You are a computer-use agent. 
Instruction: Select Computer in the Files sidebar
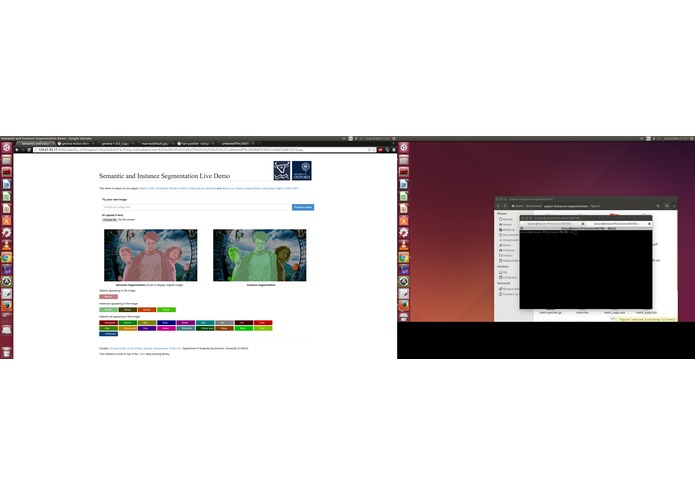coord(508,277)
